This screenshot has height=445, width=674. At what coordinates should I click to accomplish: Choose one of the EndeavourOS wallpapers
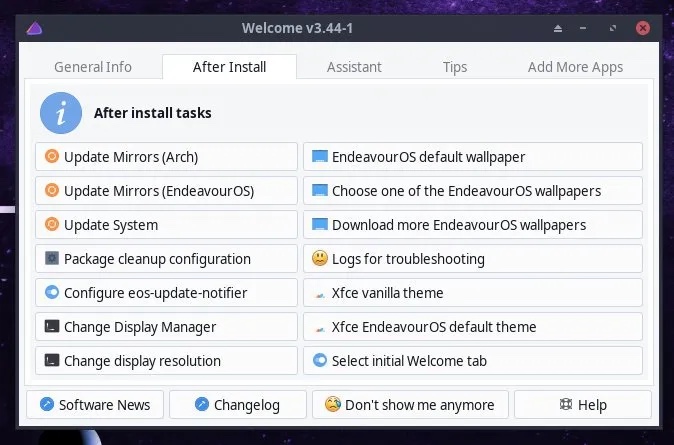(x=472, y=191)
